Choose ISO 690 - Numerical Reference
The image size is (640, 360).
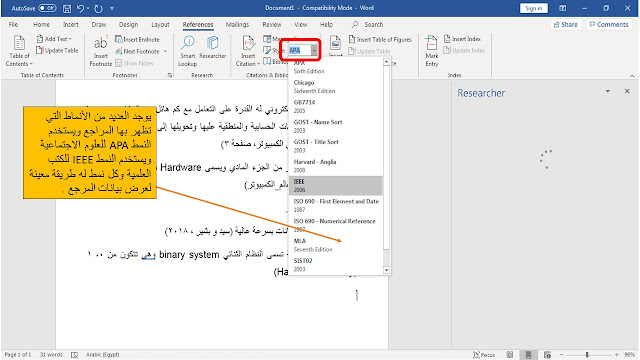(336, 225)
